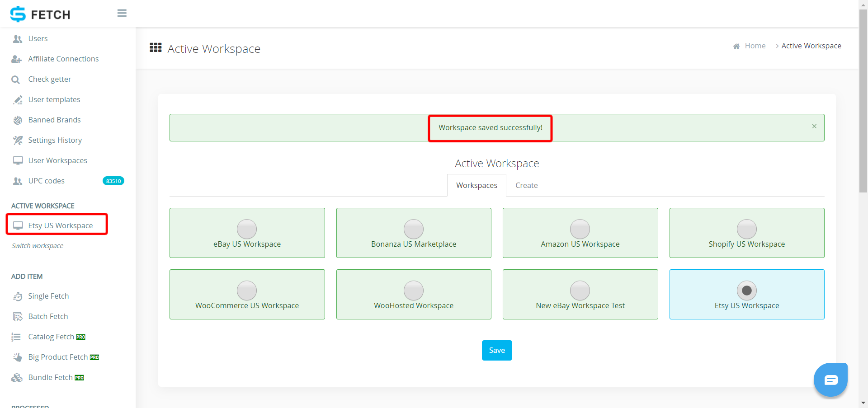The height and width of the screenshot is (408, 868).
Task: Click the Check getter magnifier icon
Action: click(x=16, y=80)
